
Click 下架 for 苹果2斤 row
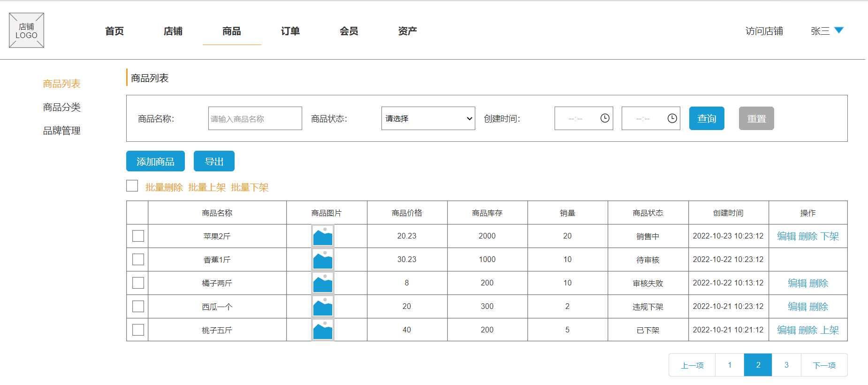click(830, 236)
